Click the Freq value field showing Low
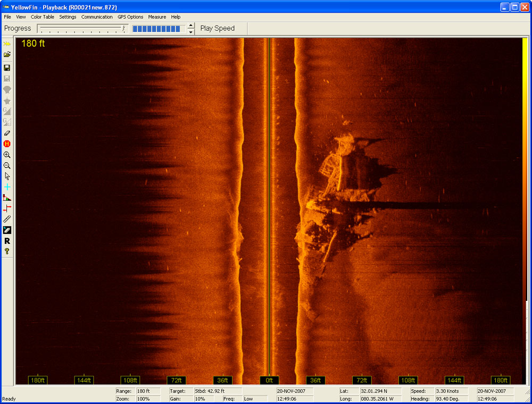 [x=255, y=399]
